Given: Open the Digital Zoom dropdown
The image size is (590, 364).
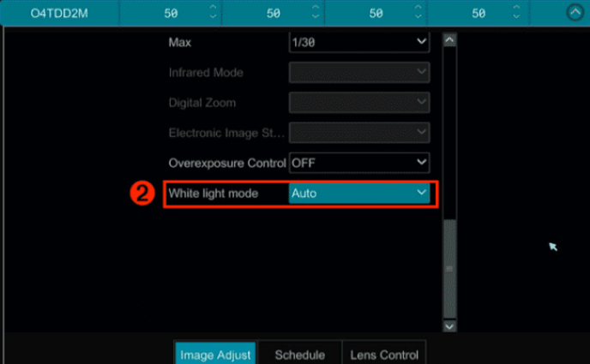Looking at the screenshot, I should coord(359,102).
